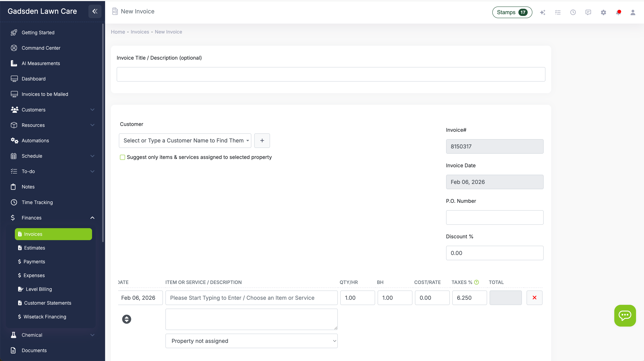Open the AI Measurements sidebar section
This screenshot has width=644, height=361.
click(x=41, y=63)
